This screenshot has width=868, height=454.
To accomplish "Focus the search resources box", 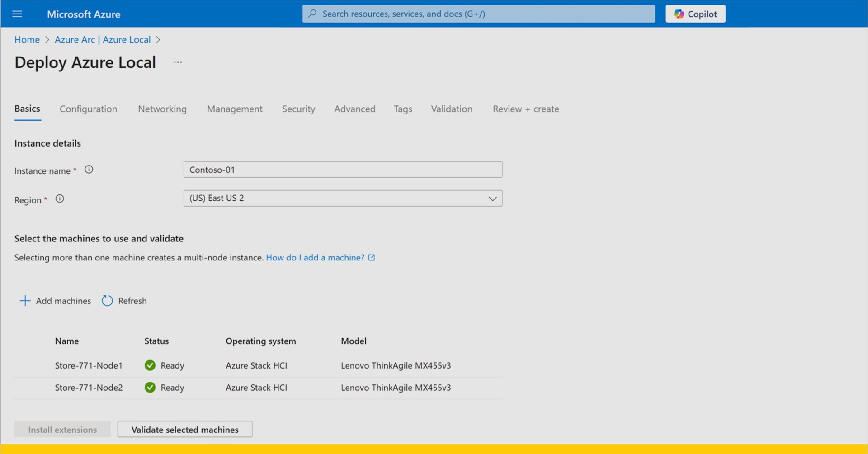I will click(x=478, y=14).
